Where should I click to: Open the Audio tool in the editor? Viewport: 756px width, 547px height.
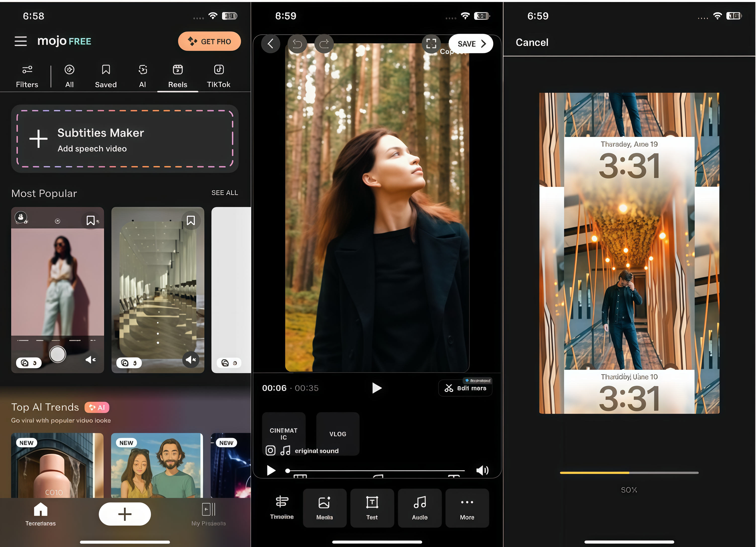click(x=420, y=508)
